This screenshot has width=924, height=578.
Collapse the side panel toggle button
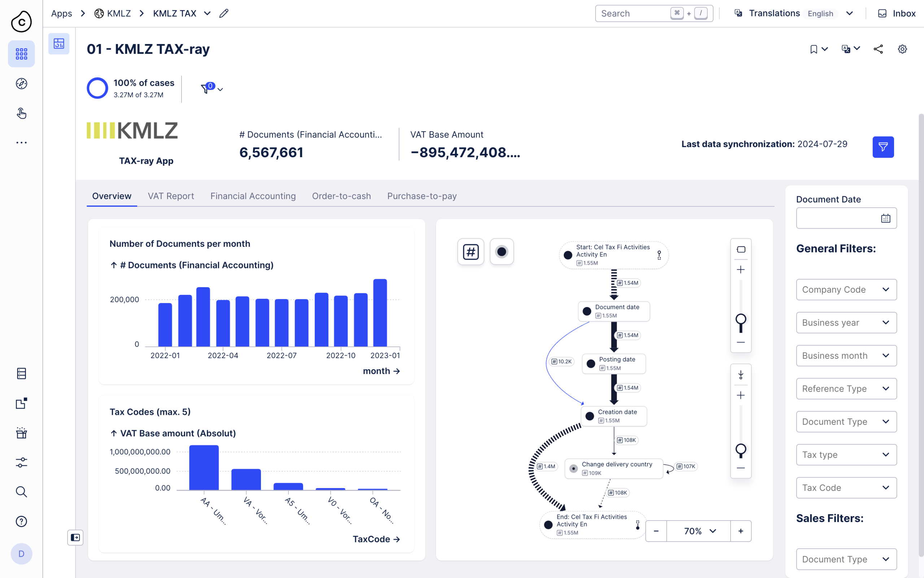(75, 538)
